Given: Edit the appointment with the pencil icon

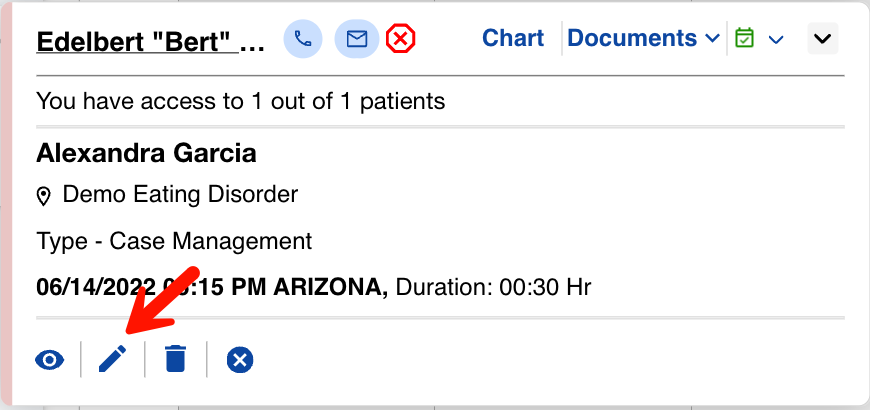Looking at the screenshot, I should coord(113,359).
